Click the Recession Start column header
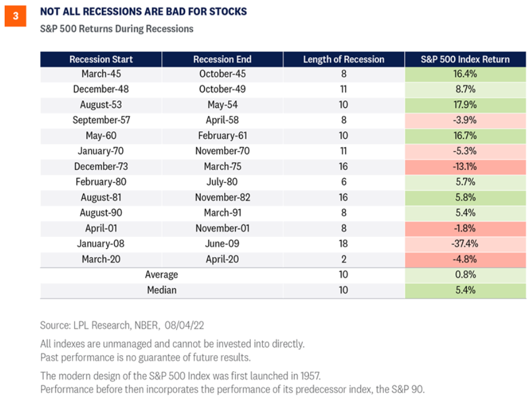The height and width of the screenshot is (400, 532). point(101,59)
